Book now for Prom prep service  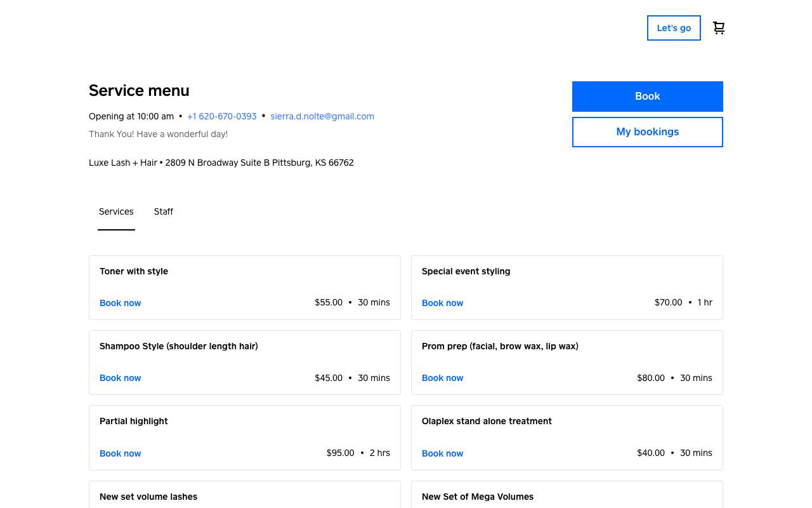(x=443, y=378)
